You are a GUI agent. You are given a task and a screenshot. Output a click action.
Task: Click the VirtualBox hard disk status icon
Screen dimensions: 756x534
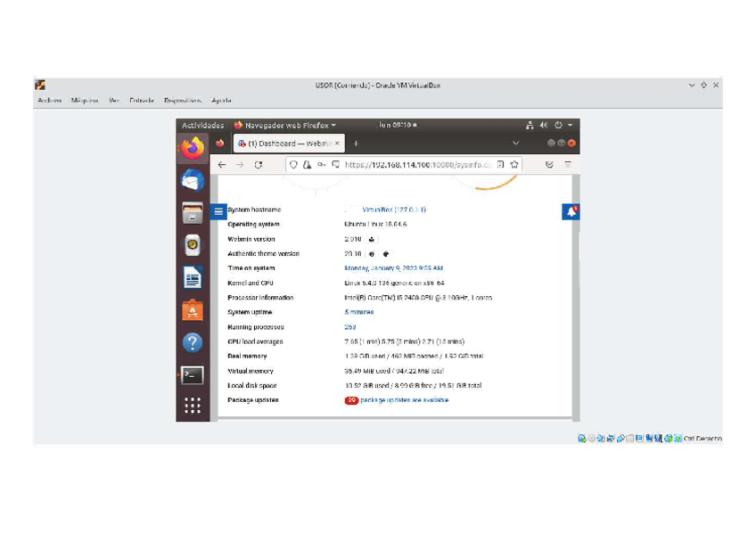(x=582, y=438)
